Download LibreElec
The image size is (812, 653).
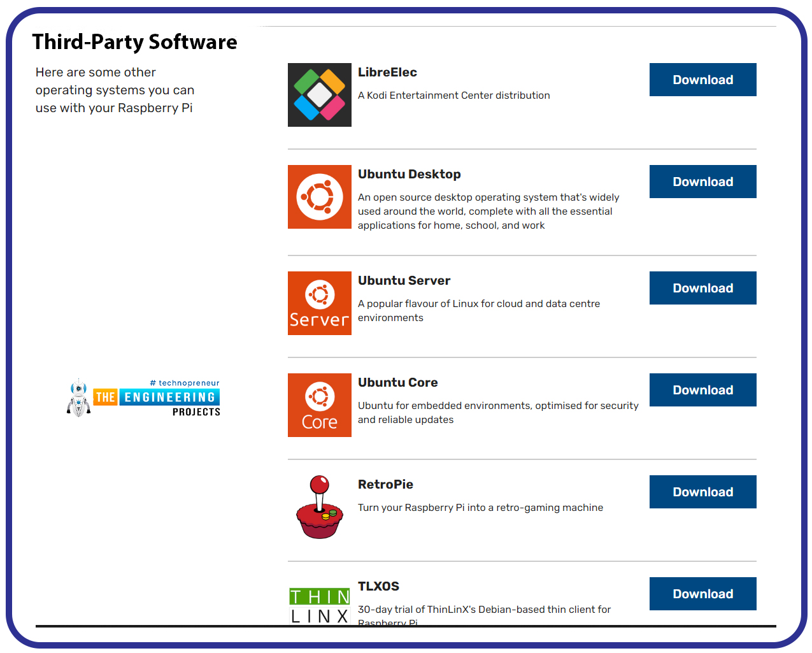click(x=703, y=80)
